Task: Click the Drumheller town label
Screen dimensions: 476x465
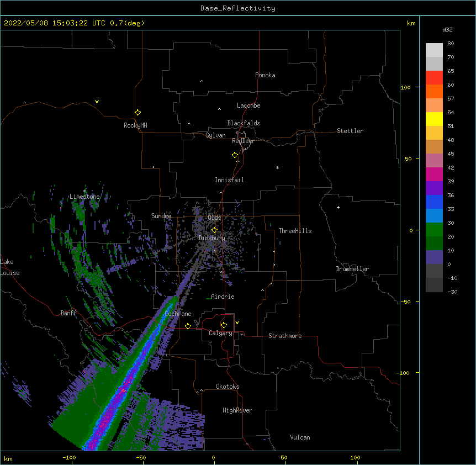Action: (x=352, y=269)
